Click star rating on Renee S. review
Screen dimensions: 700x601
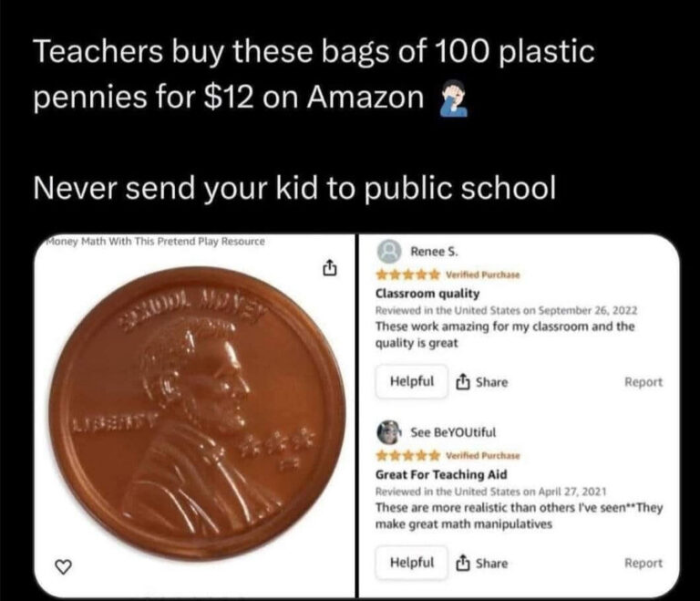coord(408,275)
